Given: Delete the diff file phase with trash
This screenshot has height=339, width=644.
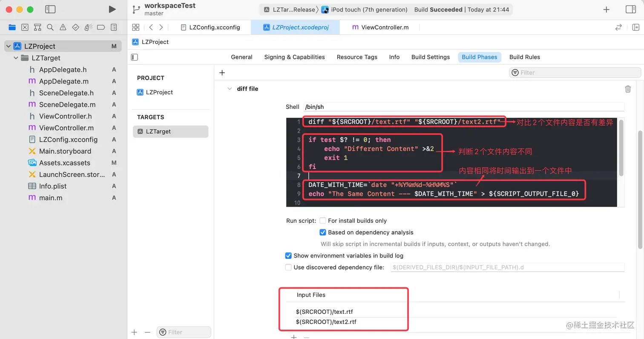Looking at the screenshot, I should (x=628, y=89).
